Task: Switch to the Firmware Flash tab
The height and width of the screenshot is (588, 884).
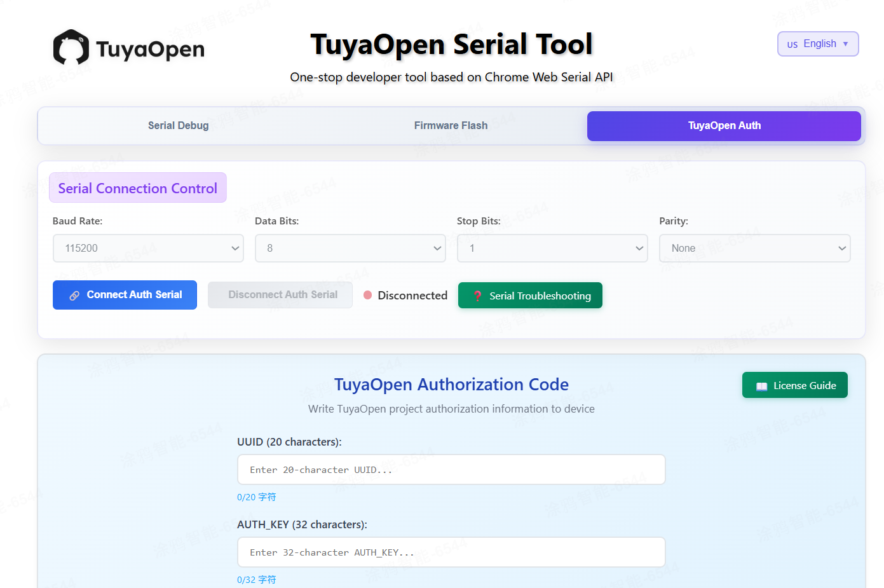Action: pyautogui.click(x=451, y=125)
